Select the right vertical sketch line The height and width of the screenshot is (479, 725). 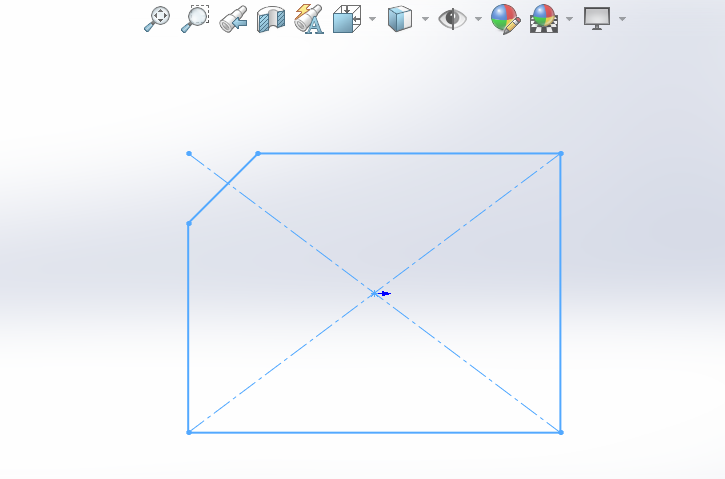click(561, 293)
